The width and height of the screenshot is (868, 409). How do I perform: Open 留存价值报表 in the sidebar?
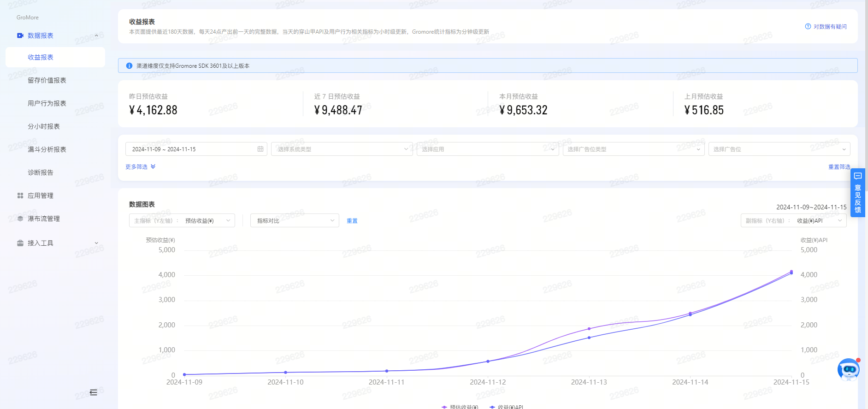[47, 80]
